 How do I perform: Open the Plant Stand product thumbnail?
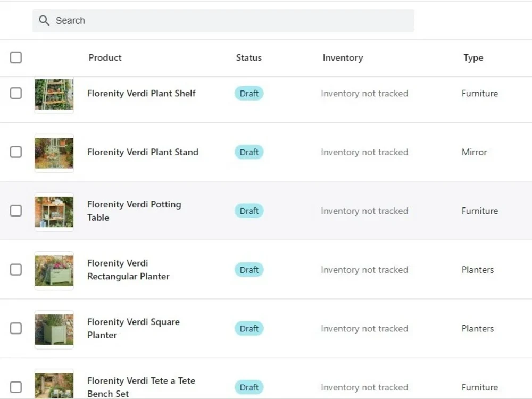(x=54, y=153)
